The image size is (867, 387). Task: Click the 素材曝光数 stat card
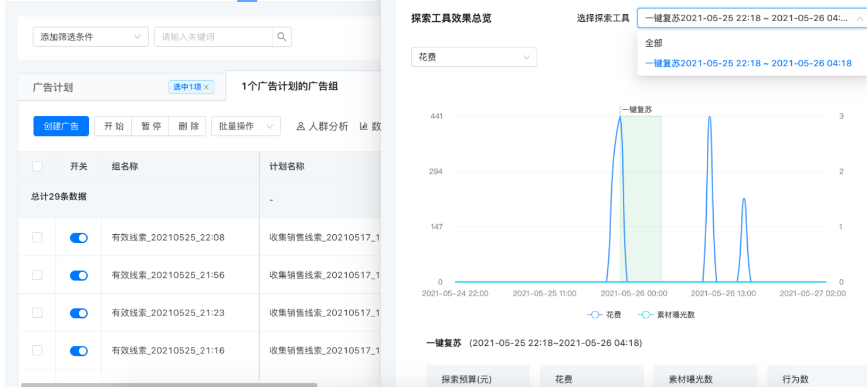coord(705,376)
